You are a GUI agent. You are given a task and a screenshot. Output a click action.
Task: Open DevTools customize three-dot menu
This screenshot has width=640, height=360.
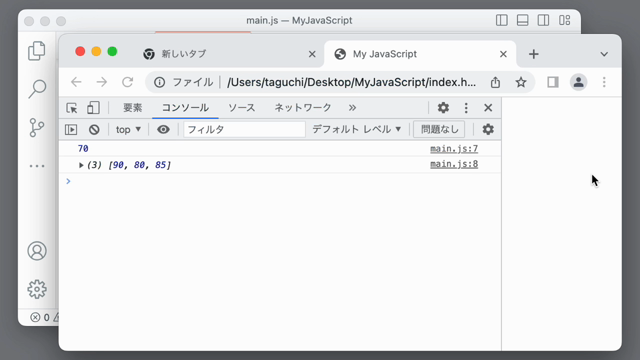coord(466,108)
